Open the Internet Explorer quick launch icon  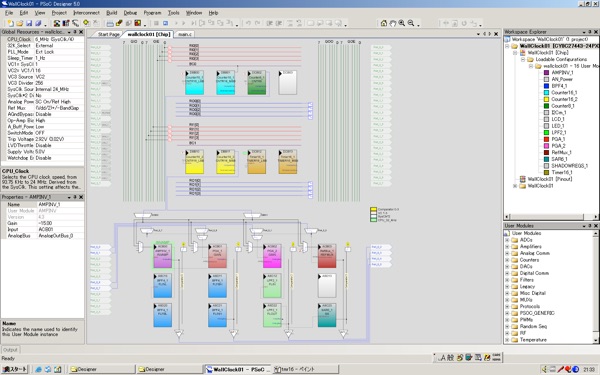pyautogui.click(x=39, y=369)
